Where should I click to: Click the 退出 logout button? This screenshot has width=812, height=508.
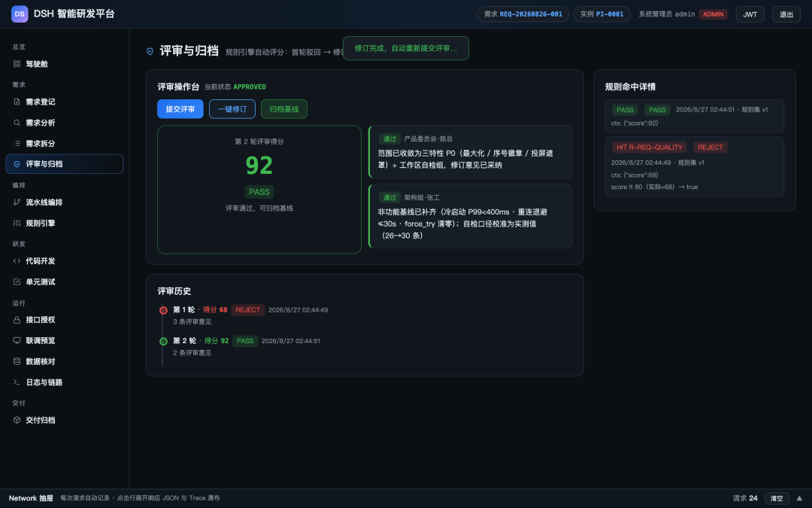point(786,14)
